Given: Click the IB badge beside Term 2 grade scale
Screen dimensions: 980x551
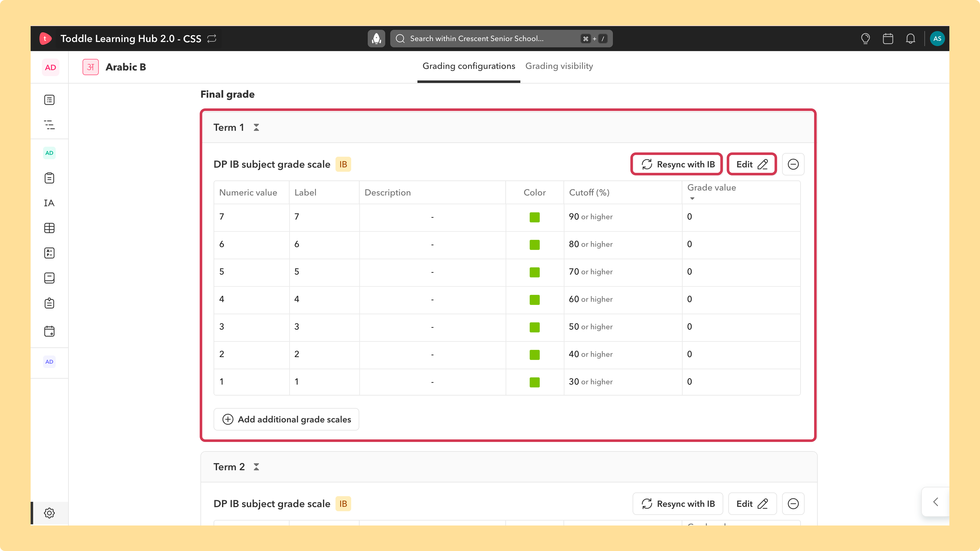Looking at the screenshot, I should 343,504.
